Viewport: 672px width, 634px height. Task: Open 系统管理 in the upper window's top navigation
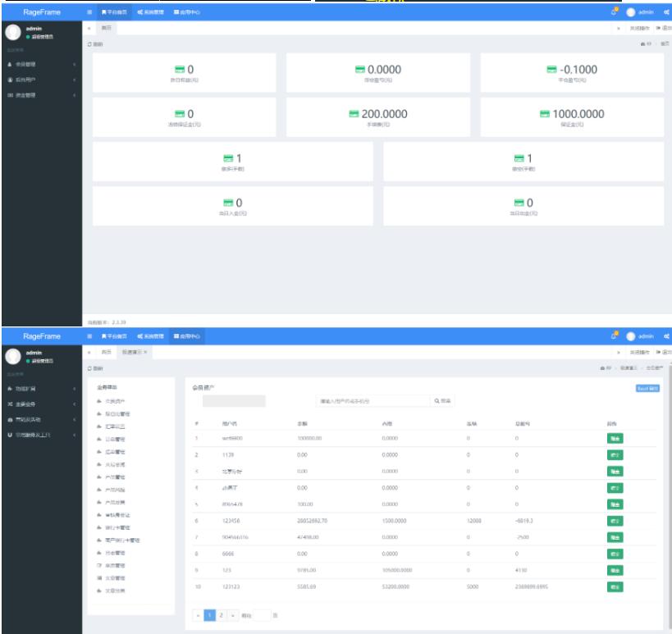(x=151, y=13)
